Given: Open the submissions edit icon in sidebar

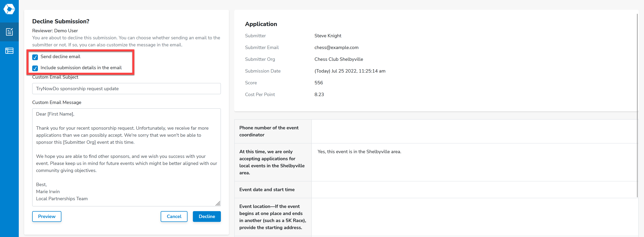Looking at the screenshot, I should [x=9, y=32].
